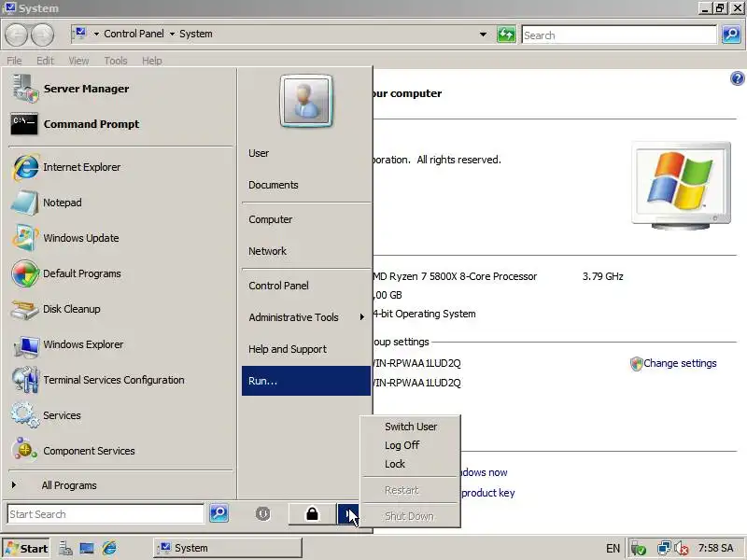747x560 pixels.
Task: Click the product key link
Action: pyautogui.click(x=487, y=493)
